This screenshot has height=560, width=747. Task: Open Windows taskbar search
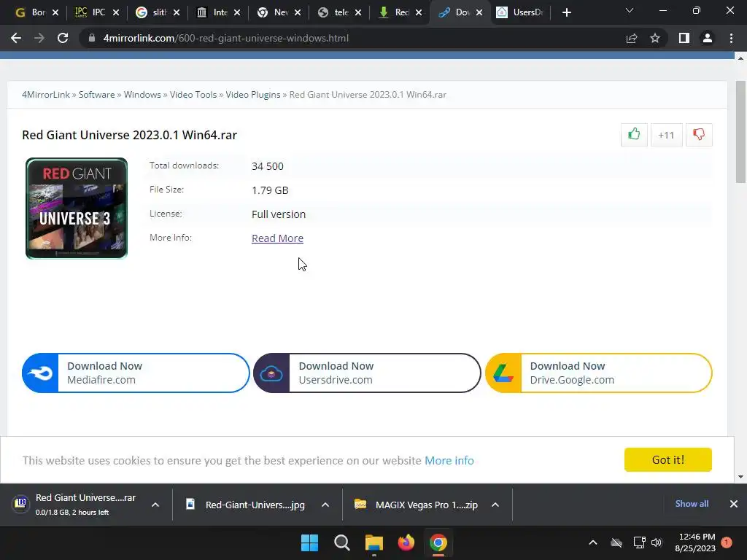(341, 542)
